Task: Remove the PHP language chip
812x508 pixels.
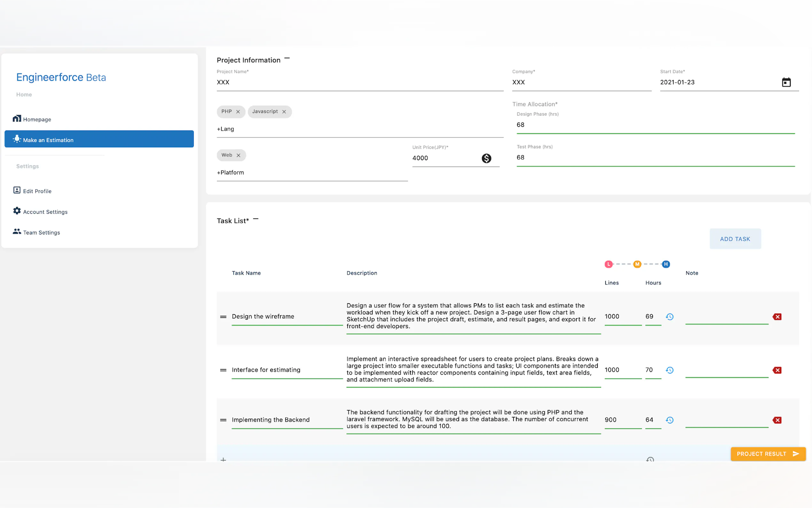Action: [x=238, y=112]
